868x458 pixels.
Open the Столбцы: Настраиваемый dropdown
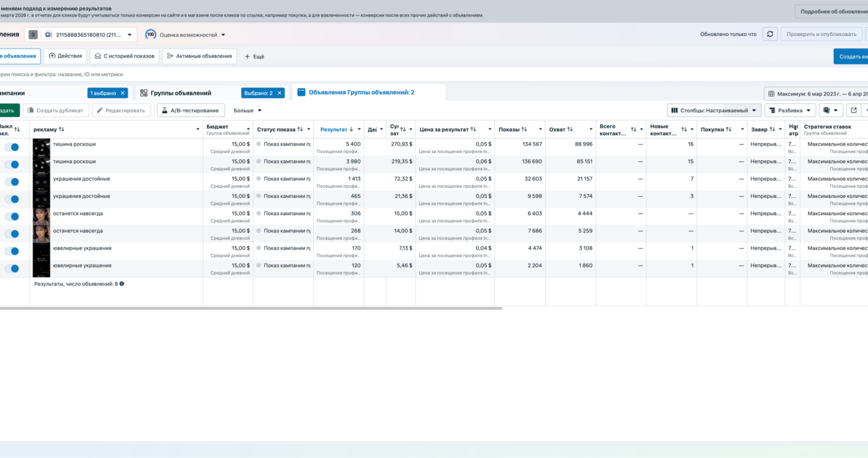click(x=714, y=110)
